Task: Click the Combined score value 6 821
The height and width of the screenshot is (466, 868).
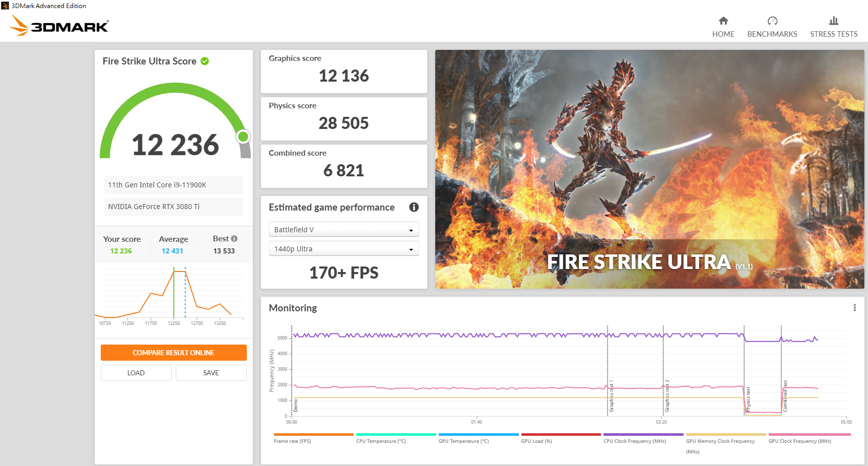Action: coord(344,171)
